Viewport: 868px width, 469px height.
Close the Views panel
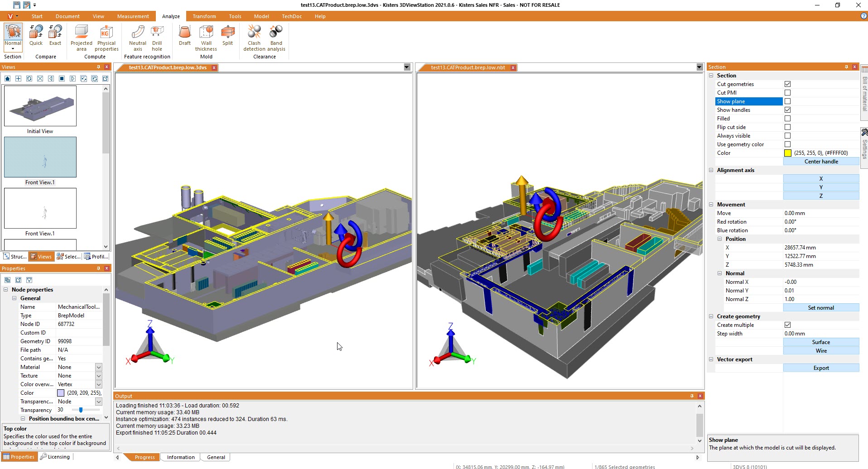click(x=107, y=67)
